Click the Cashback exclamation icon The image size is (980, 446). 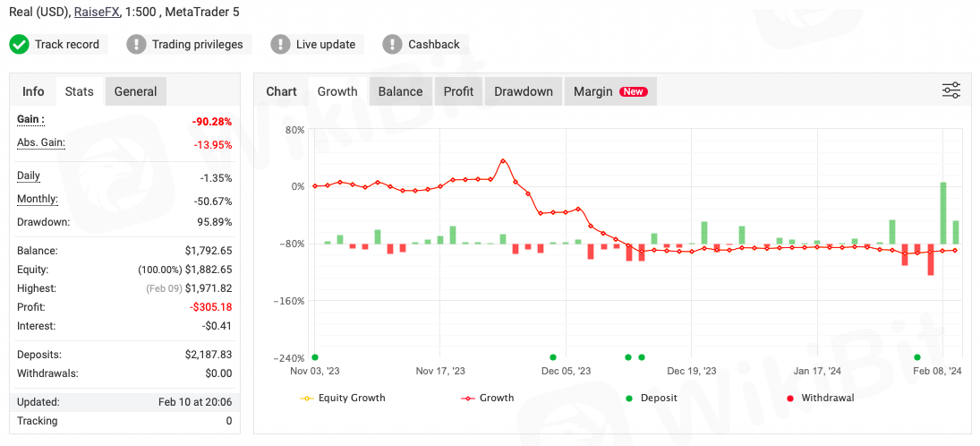coord(392,44)
